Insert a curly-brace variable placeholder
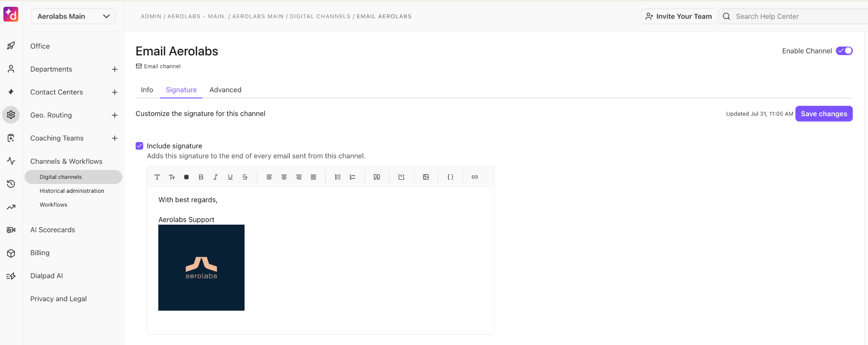 451,177
